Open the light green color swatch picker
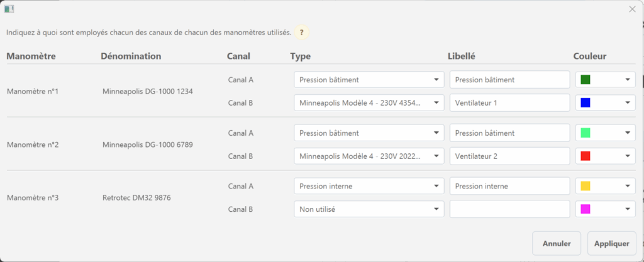The height and width of the screenshot is (262, 644). tap(604, 133)
